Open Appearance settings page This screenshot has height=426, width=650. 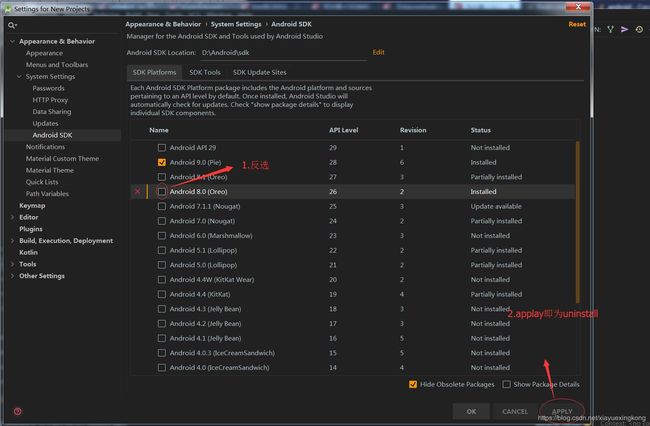pyautogui.click(x=44, y=53)
